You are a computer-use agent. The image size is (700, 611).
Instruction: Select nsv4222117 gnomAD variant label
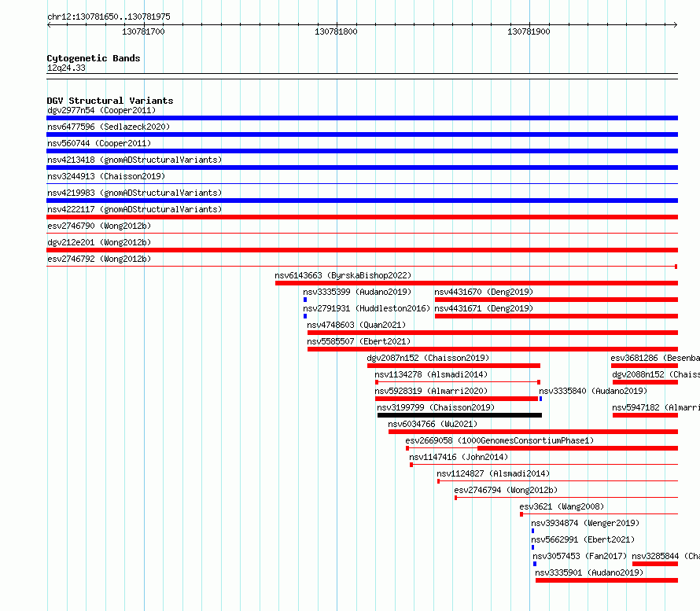tap(134, 209)
